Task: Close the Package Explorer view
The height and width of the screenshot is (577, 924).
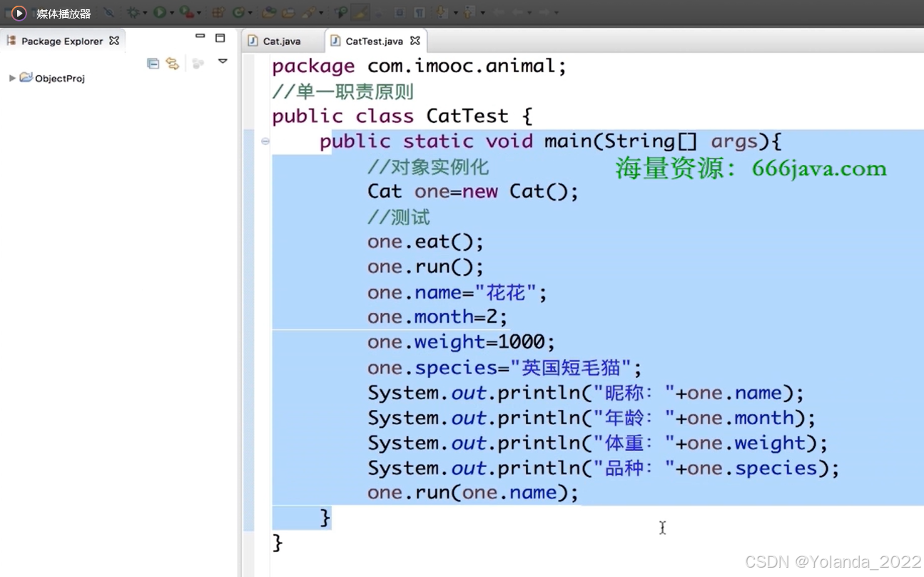Action: tap(114, 41)
